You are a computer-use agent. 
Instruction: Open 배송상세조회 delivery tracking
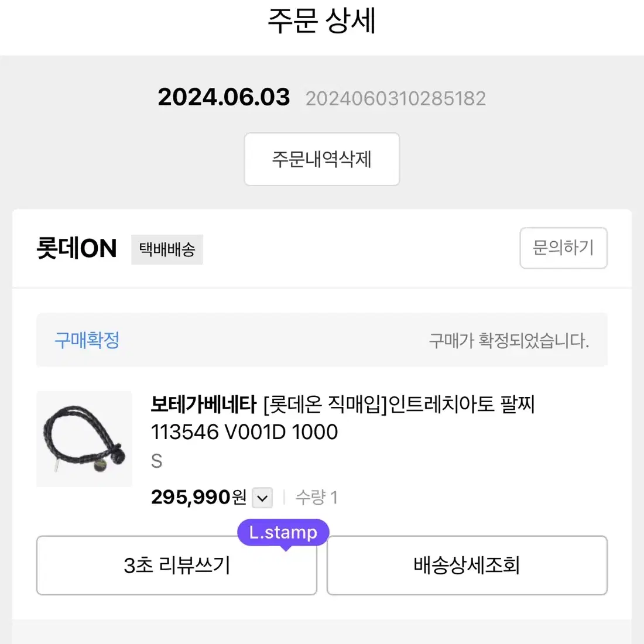tap(467, 565)
